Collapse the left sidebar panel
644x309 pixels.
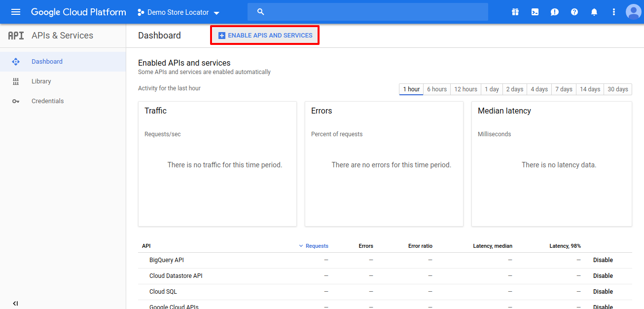click(x=15, y=303)
